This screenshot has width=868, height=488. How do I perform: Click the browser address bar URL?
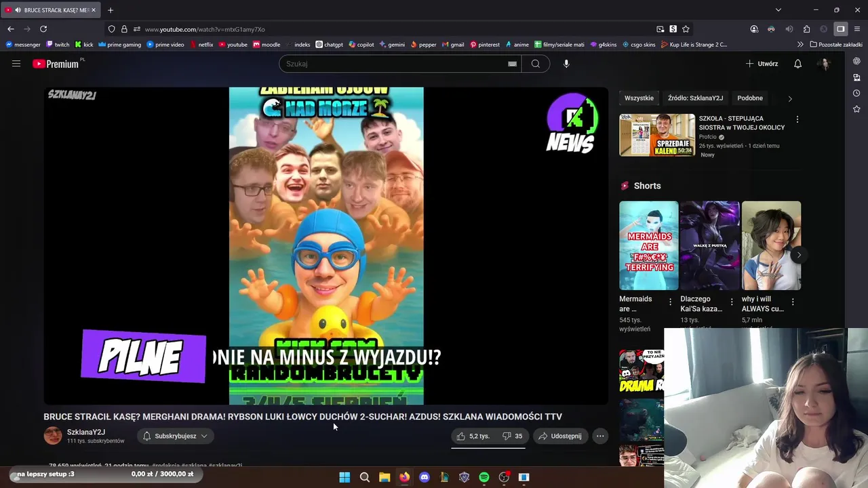[205, 29]
